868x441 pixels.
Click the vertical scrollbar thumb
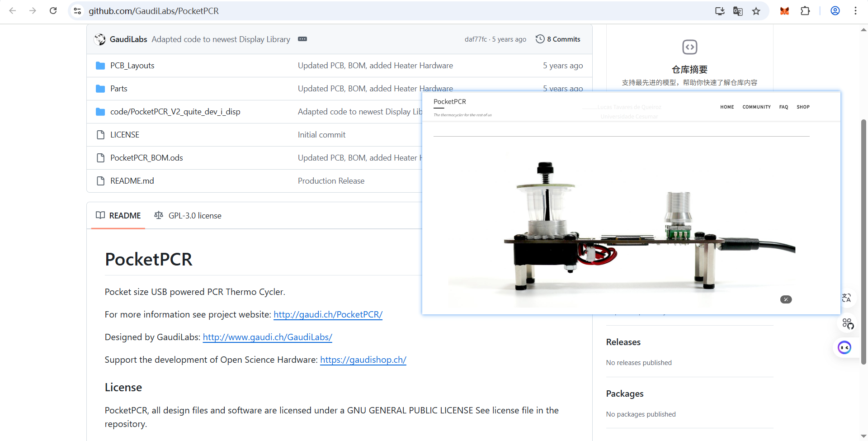pyautogui.click(x=863, y=242)
